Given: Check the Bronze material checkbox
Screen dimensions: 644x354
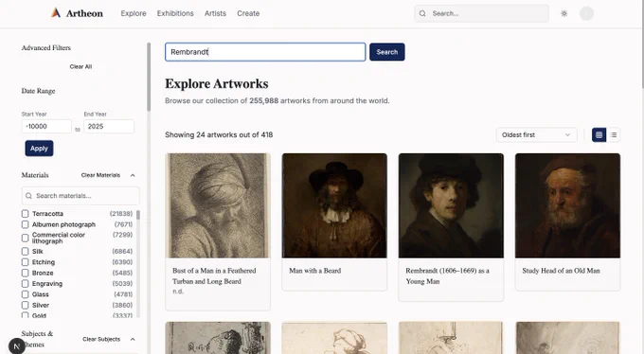Looking at the screenshot, I should [25, 273].
